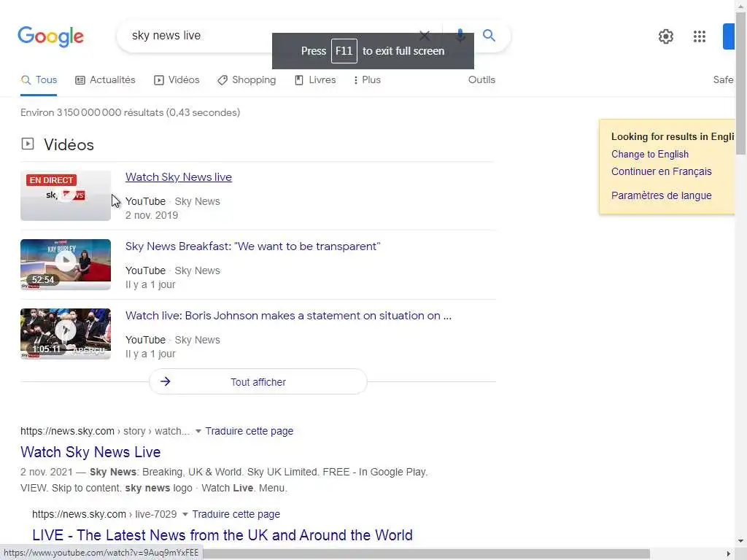Click Traduire cette page for story result
Screen dimensions: 747x560
coord(249,431)
